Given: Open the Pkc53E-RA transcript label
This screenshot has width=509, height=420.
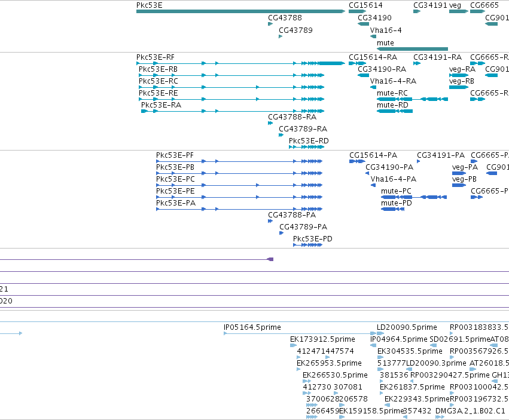Looking at the screenshot, I should click(x=161, y=105).
